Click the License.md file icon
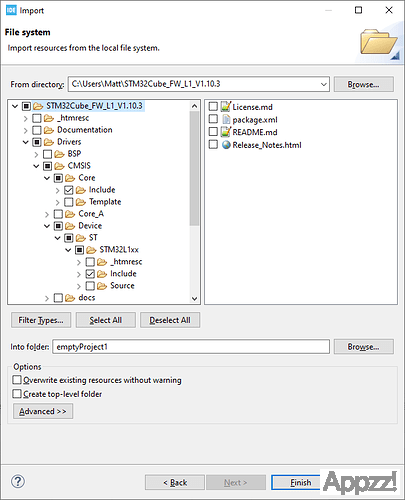Viewport: 405px width, 500px height. pos(226,107)
